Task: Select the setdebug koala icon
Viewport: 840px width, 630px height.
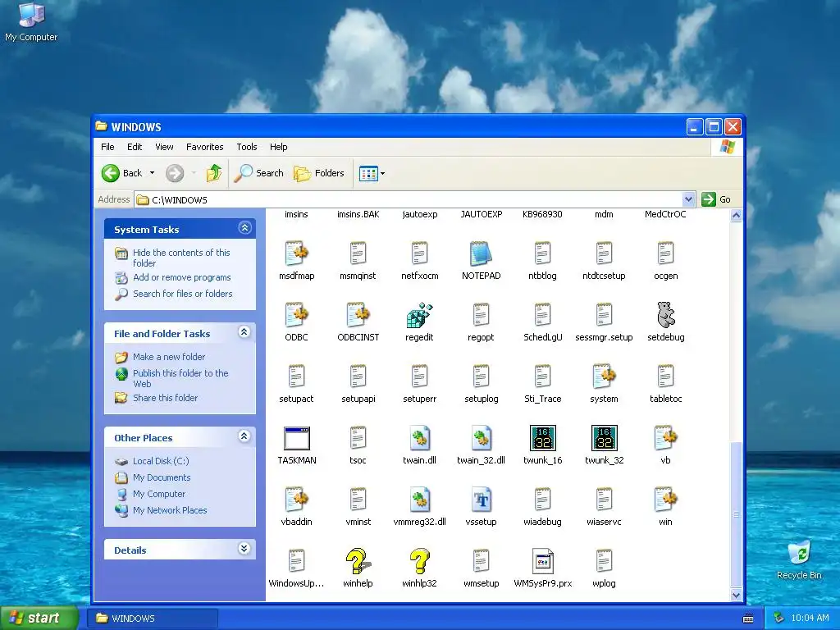Action: pyautogui.click(x=665, y=314)
